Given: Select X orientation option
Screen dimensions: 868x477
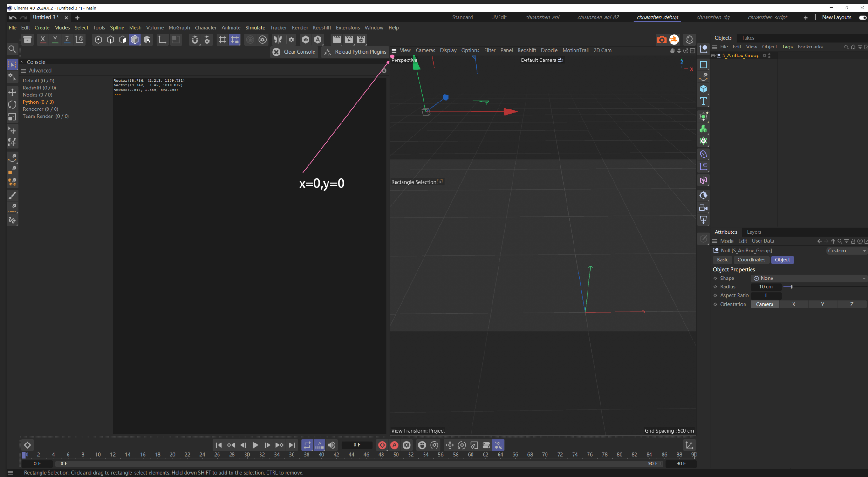Looking at the screenshot, I should pos(794,304).
